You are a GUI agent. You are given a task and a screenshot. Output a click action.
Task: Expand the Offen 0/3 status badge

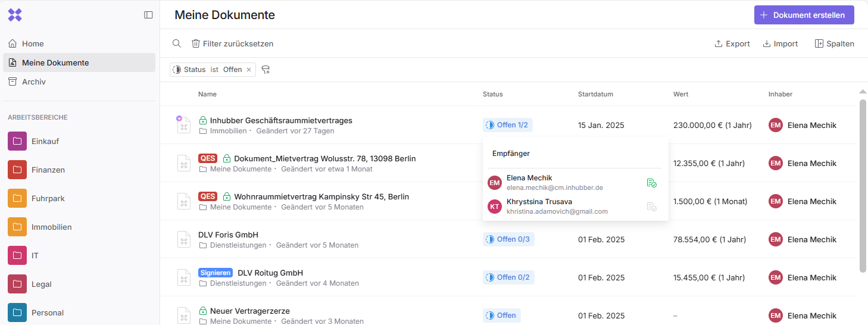point(508,239)
